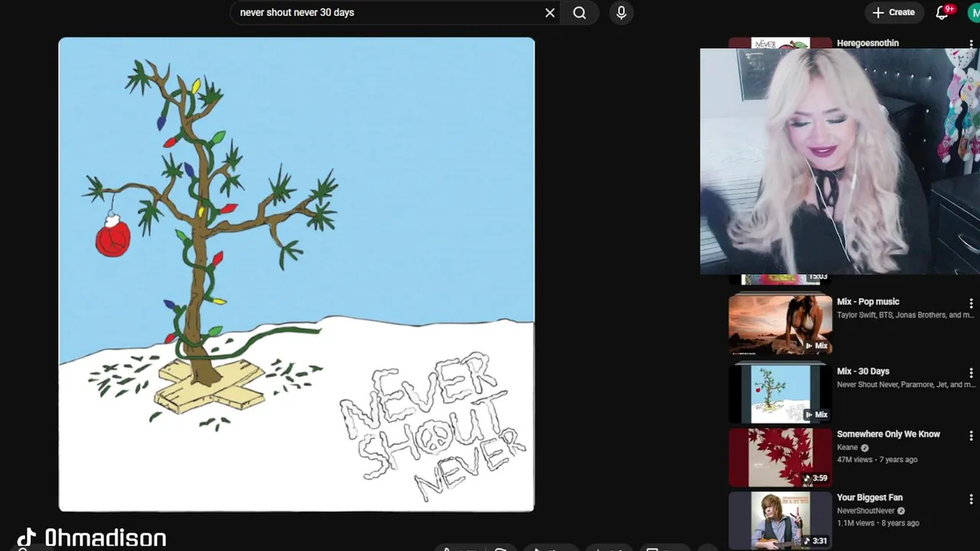Click the Mix - 30 Days title
The image size is (980, 551).
click(x=863, y=371)
